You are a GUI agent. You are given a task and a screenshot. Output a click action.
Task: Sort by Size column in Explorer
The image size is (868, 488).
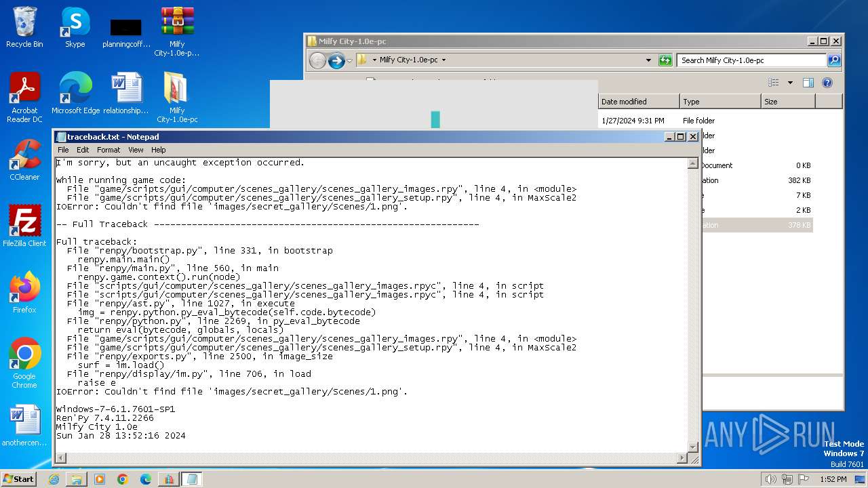(x=788, y=102)
